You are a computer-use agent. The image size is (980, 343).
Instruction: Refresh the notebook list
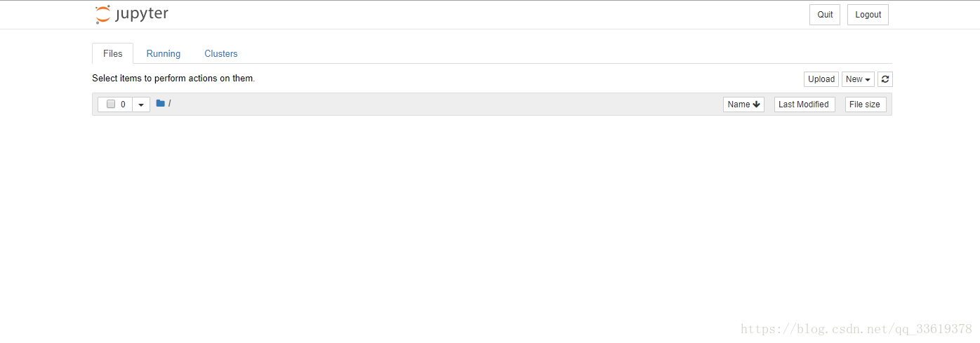[885, 79]
